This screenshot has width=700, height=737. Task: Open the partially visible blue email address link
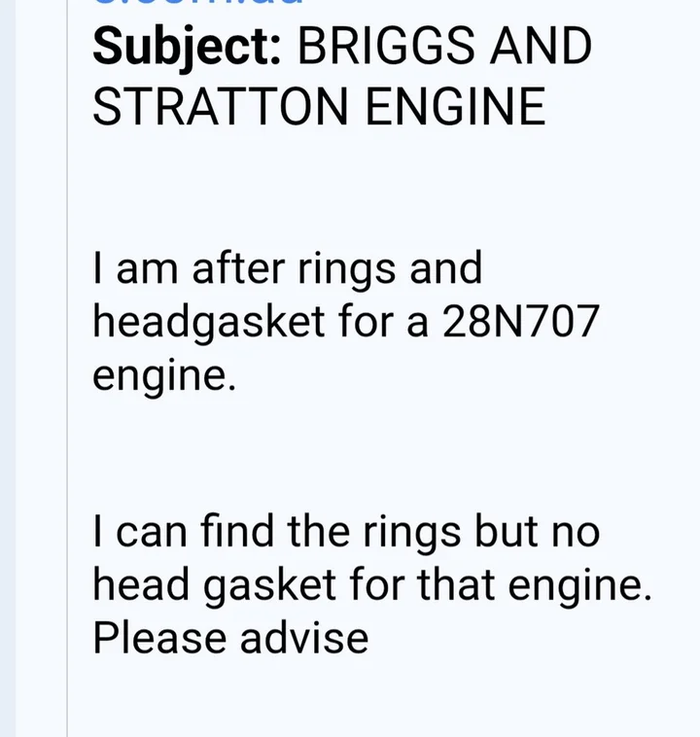[x=198, y=2]
